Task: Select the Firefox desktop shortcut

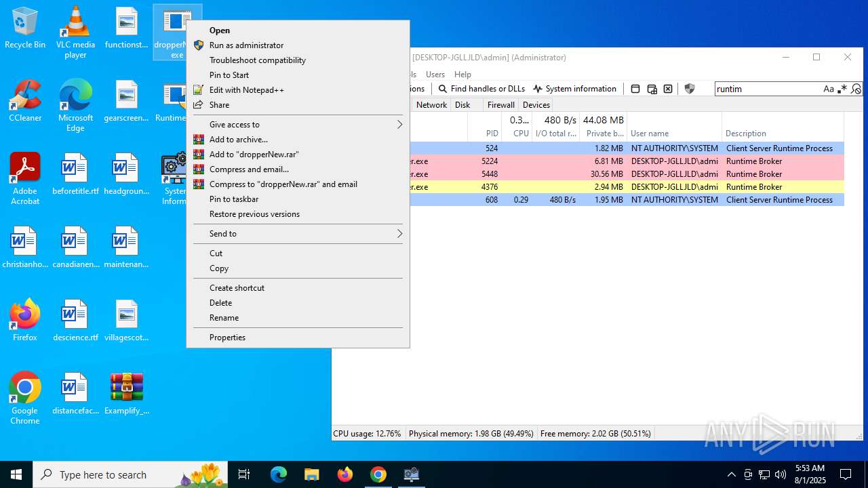Action: coord(25,320)
